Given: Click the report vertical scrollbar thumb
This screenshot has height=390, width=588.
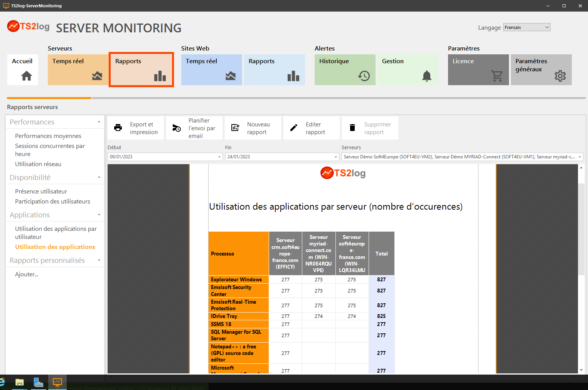Looking at the screenshot, I should tap(581, 229).
